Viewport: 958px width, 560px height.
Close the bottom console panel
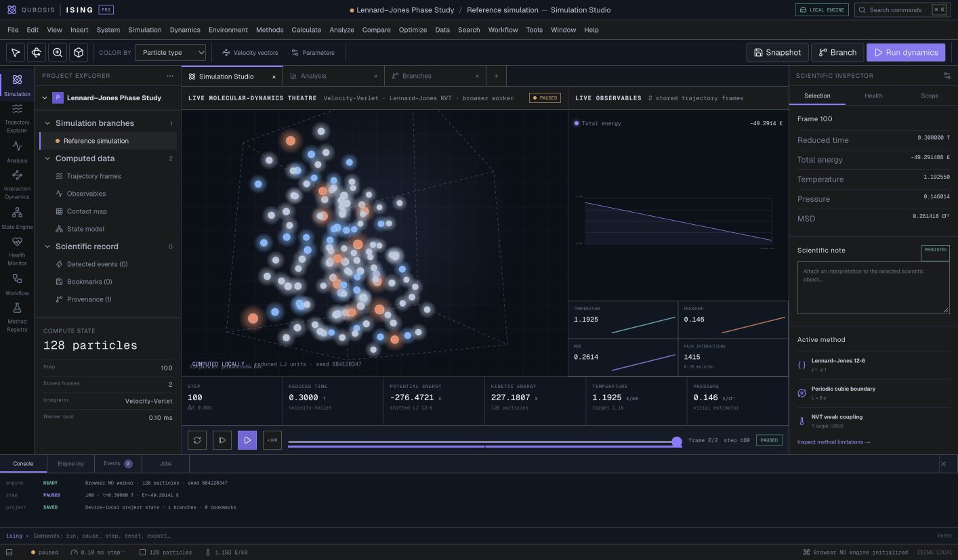pos(943,464)
